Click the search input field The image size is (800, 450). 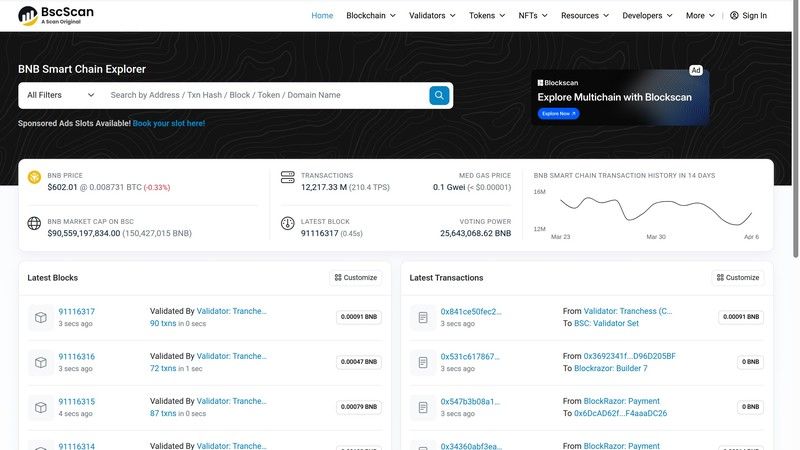265,95
